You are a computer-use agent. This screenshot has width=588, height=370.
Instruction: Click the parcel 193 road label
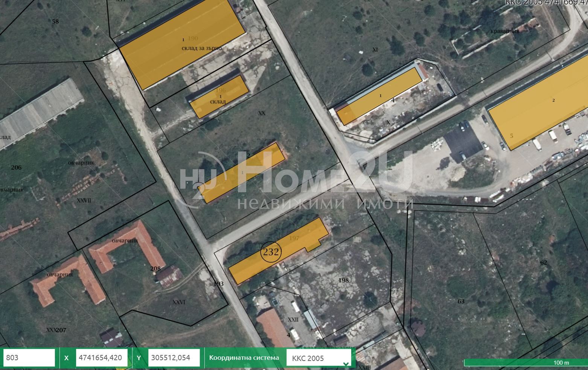pos(218,284)
